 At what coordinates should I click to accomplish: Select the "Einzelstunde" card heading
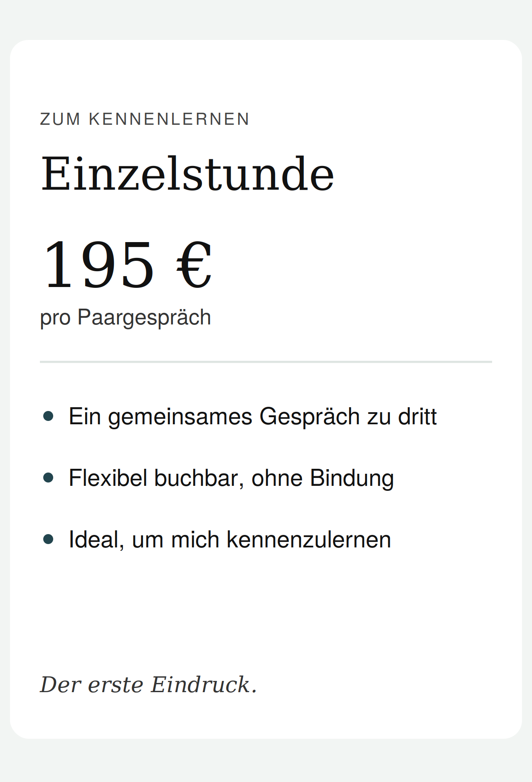[x=187, y=174]
